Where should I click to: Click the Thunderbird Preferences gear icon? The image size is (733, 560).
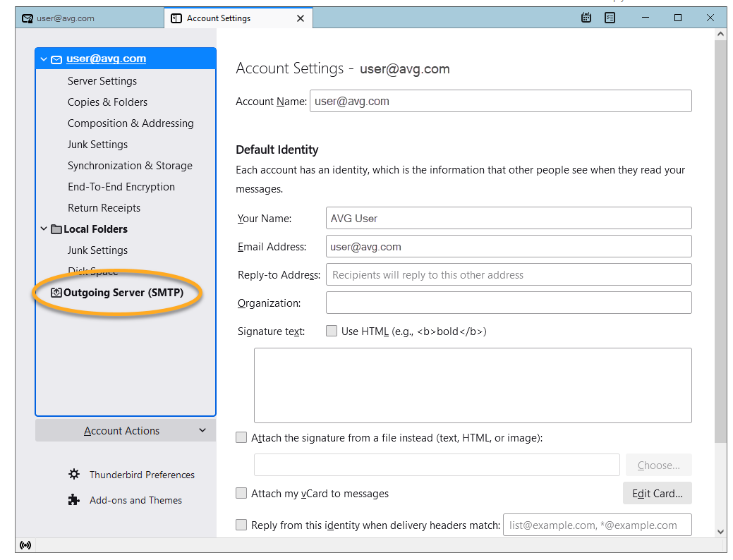pyautogui.click(x=74, y=475)
